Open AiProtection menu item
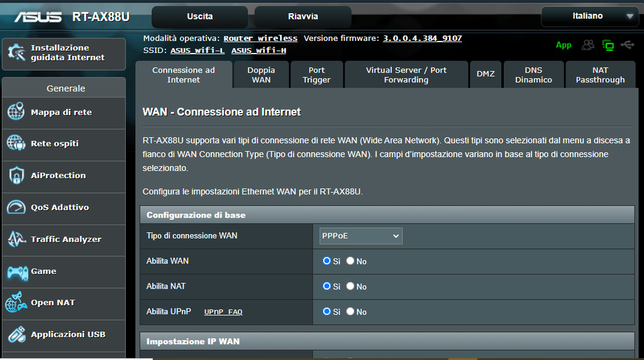Viewport: 644px width, 360px height. pyautogui.click(x=64, y=176)
